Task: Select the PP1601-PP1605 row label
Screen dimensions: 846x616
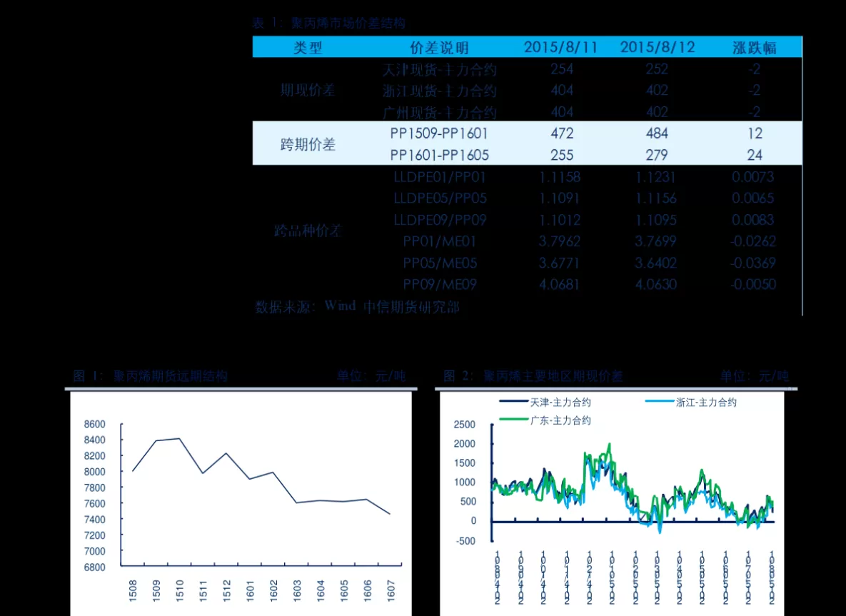Action: coord(439,156)
